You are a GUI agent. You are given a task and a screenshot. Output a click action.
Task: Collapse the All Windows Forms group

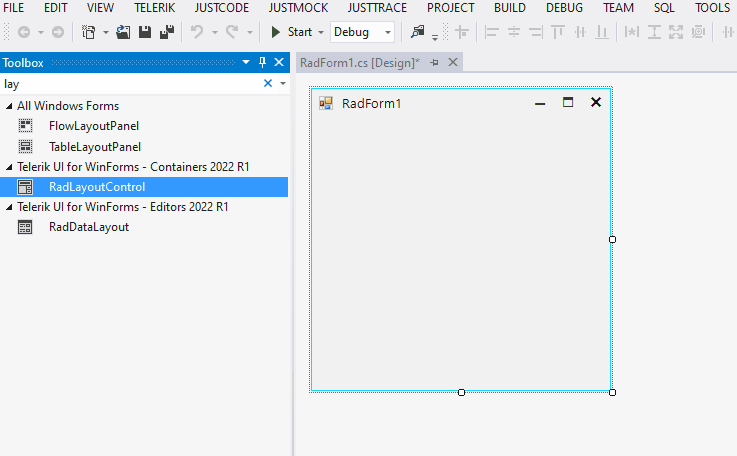click(9, 106)
